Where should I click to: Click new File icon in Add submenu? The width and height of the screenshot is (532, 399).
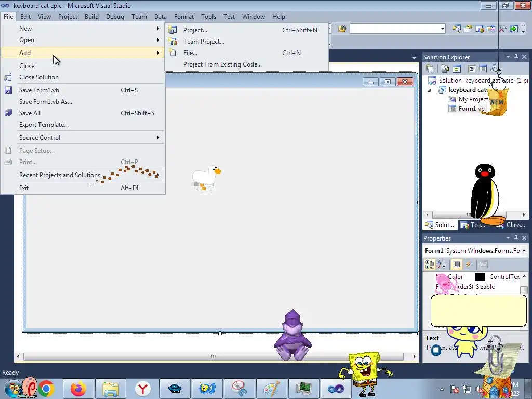(x=172, y=53)
